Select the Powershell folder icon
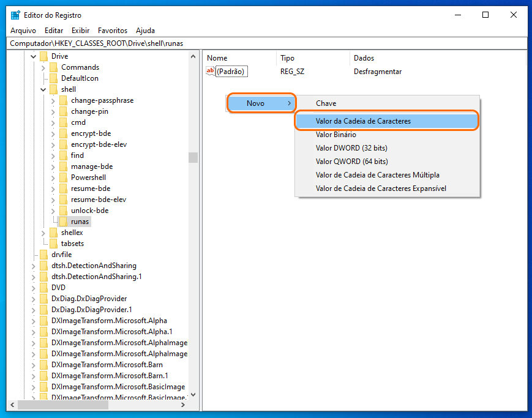 (x=64, y=177)
